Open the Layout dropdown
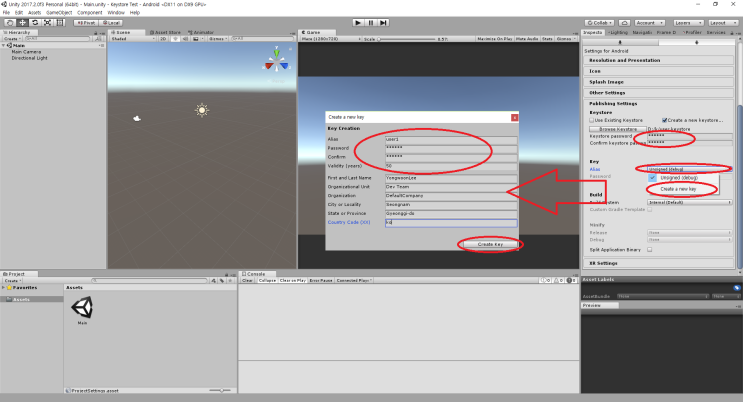Screen dimensions: 743x402 pos(717,21)
